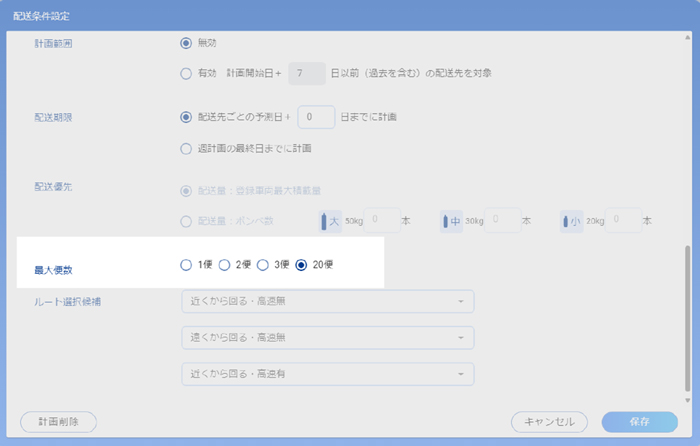Click the 計画削除 button
Screen dimensions: 700x446
[x=58, y=422]
